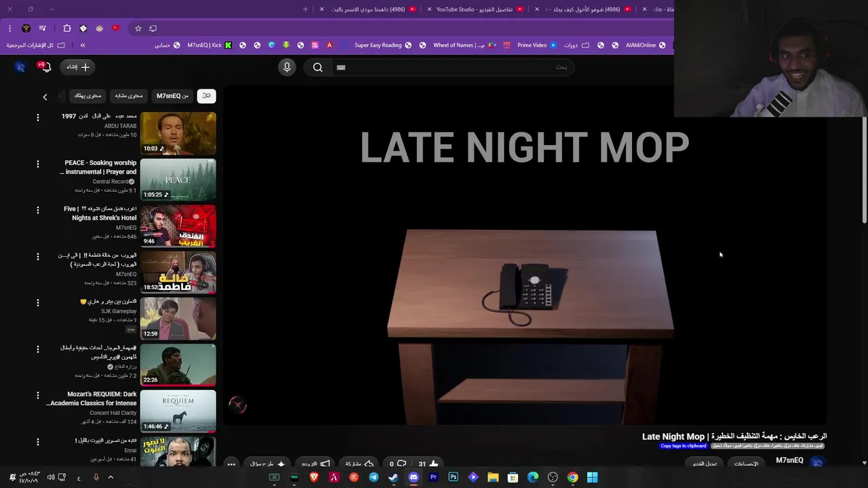Click the تعديل الفيديو edit video button
The height and width of the screenshot is (488, 868).
pos(705,464)
